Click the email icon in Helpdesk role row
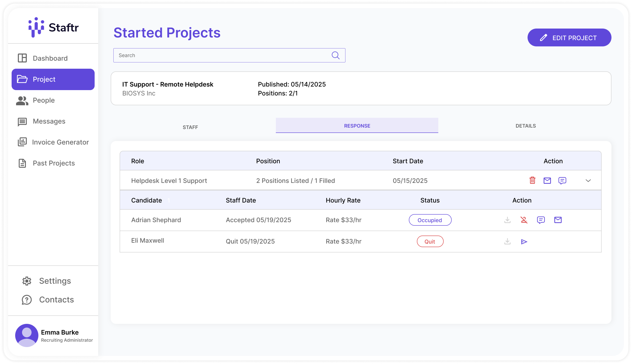This screenshot has width=632, height=364. point(547,181)
